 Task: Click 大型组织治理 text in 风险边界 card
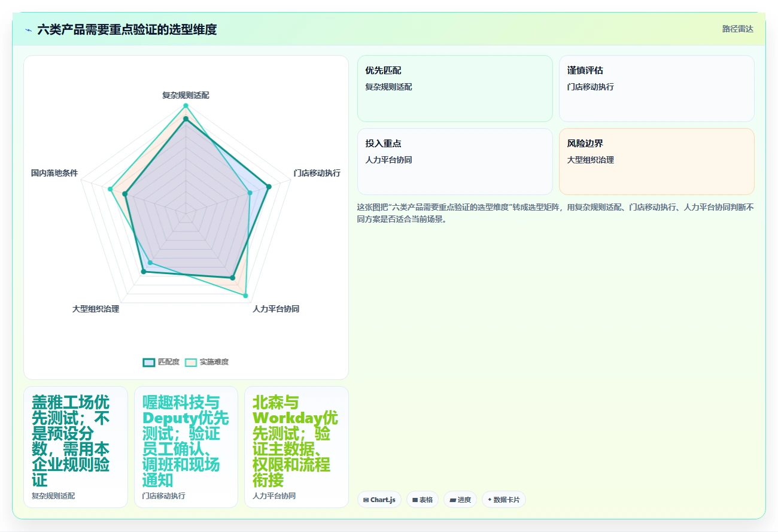(x=590, y=160)
